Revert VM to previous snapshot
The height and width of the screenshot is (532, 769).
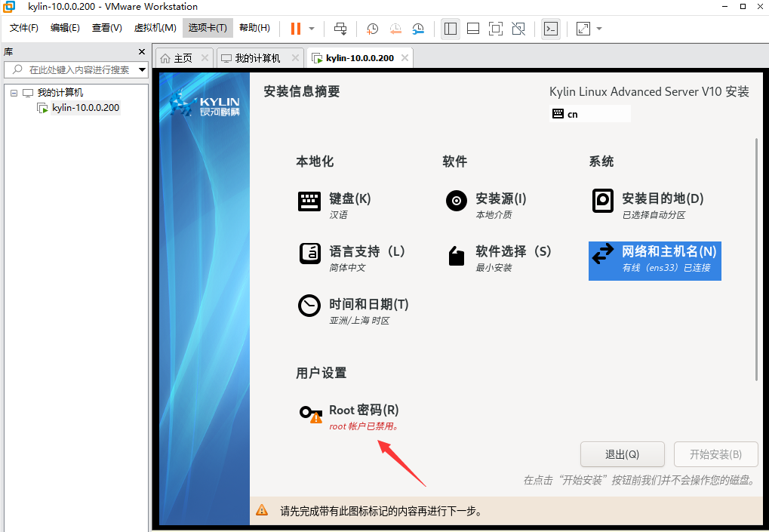pyautogui.click(x=395, y=29)
